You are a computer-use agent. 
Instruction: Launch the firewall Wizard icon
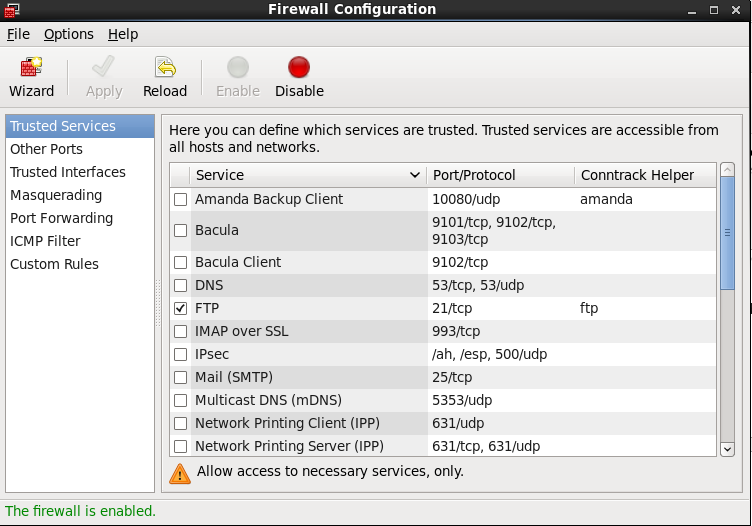[x=31, y=67]
